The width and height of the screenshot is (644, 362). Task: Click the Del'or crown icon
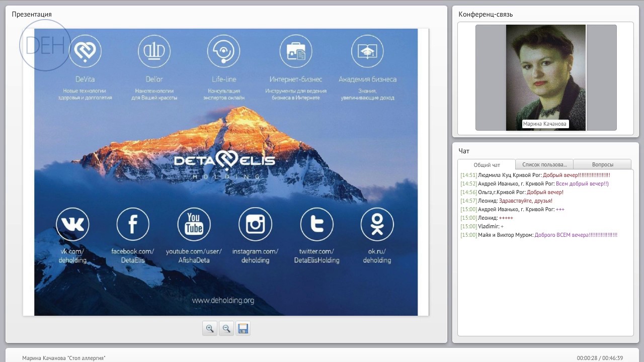[154, 51]
